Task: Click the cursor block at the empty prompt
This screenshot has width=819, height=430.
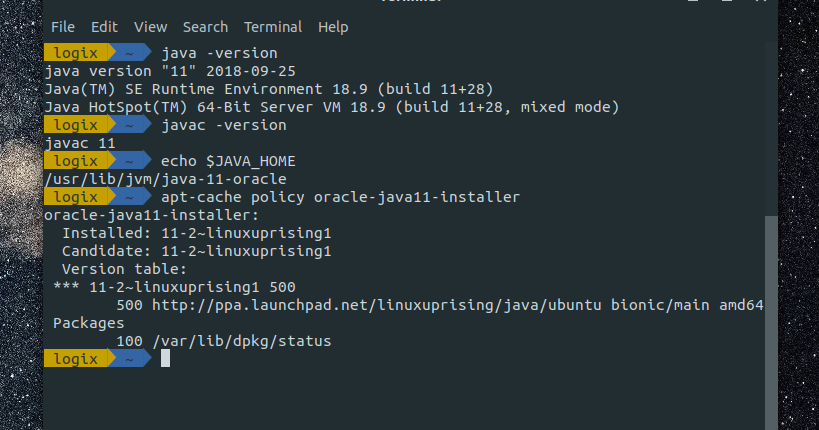Action: (x=166, y=359)
